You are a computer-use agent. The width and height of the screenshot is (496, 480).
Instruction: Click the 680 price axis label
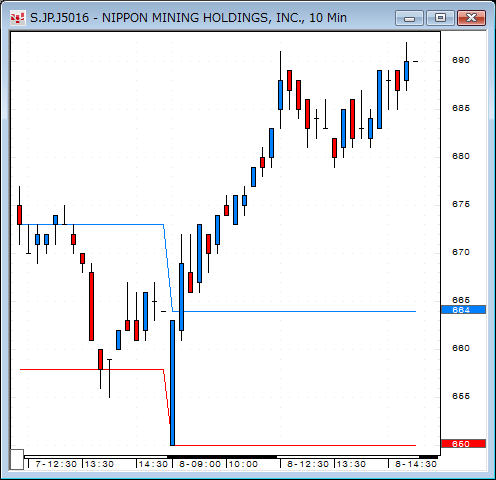click(461, 156)
